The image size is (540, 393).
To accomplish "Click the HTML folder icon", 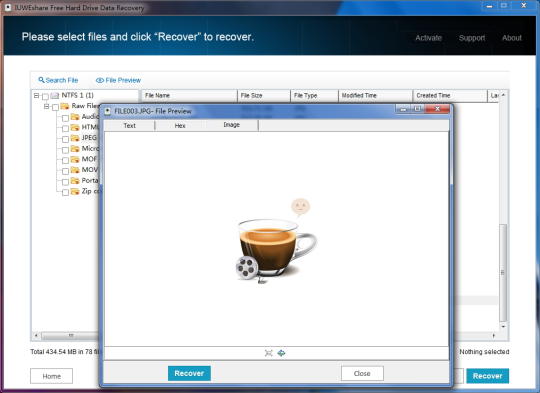I will point(75,127).
